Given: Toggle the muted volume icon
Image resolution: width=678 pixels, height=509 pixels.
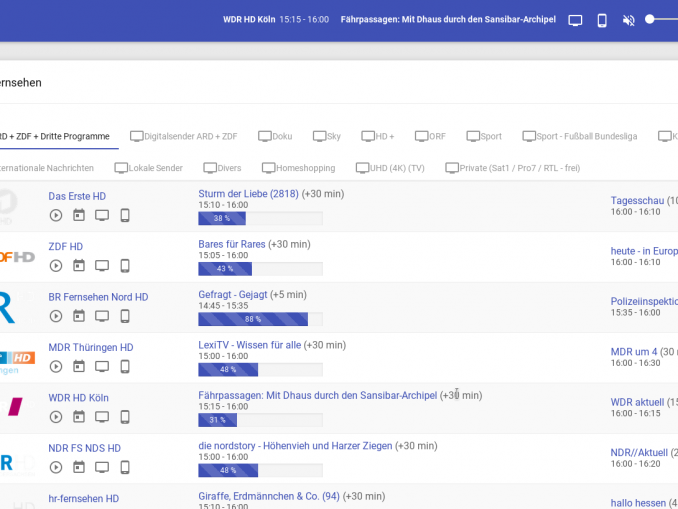Looking at the screenshot, I should [629, 20].
